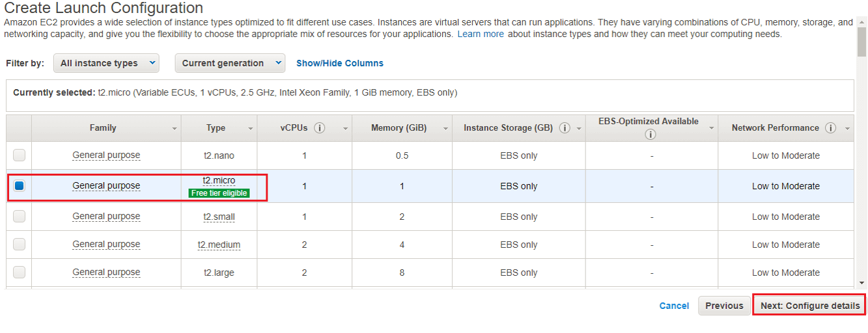
Task: Go back with the Previous button
Action: tap(724, 306)
